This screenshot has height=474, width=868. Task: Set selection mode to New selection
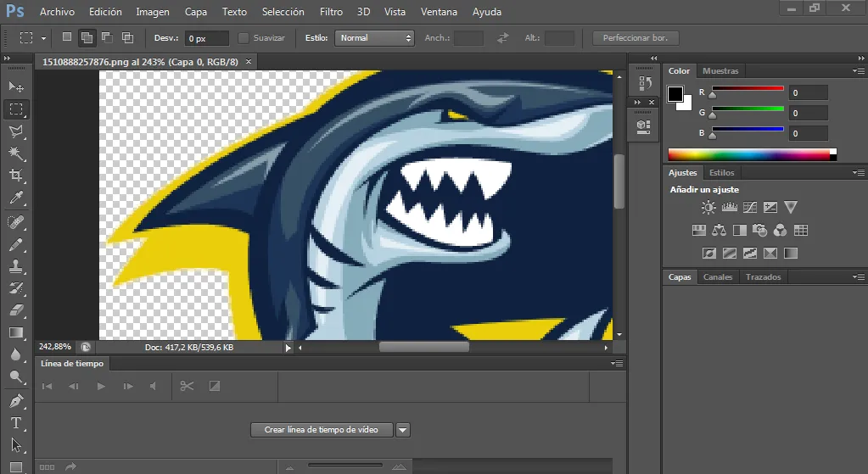tap(66, 37)
